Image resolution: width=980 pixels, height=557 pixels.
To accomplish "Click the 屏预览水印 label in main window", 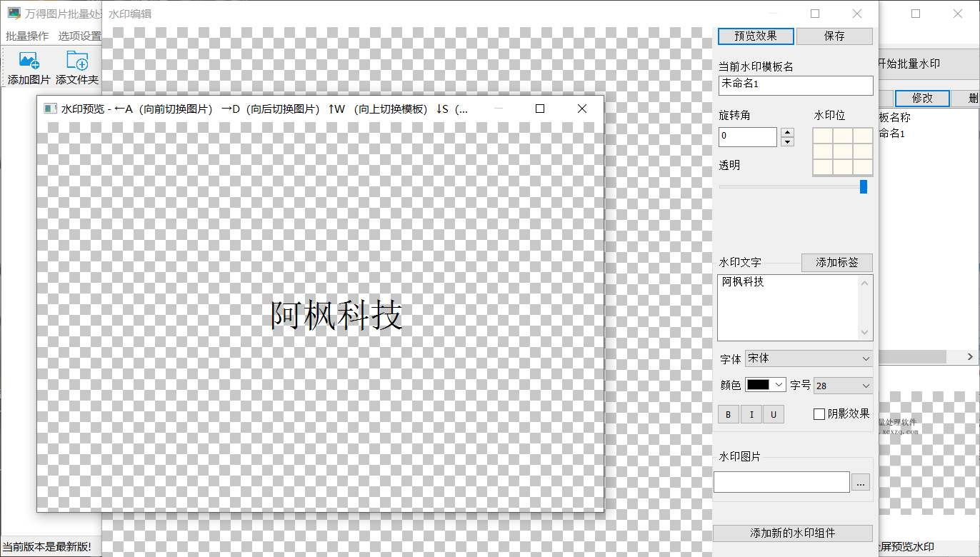I will point(906,548).
